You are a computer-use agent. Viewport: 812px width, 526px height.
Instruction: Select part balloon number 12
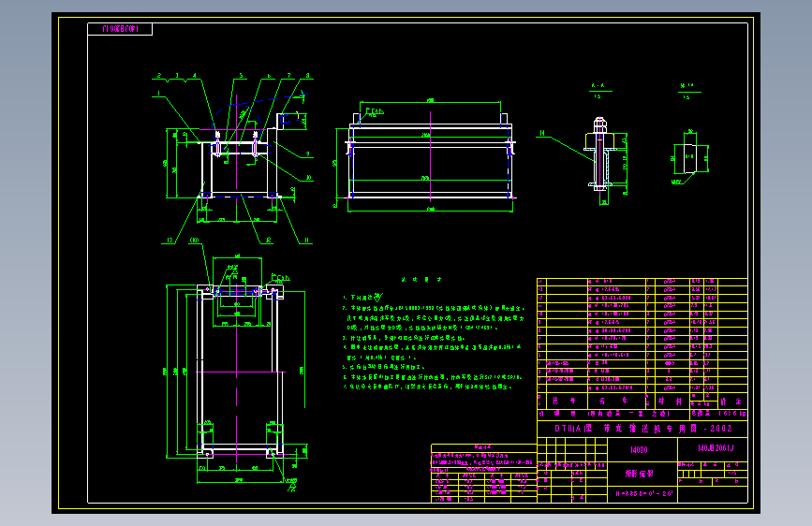click(269, 241)
